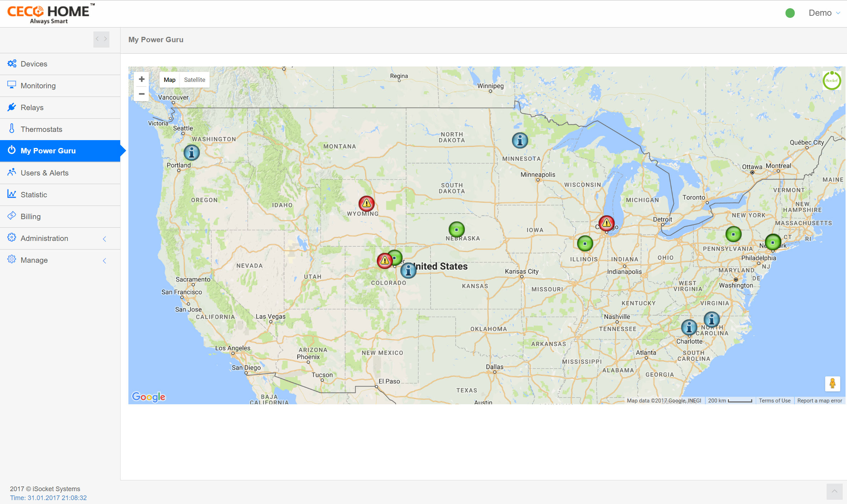This screenshot has width=847, height=504.
Task: Click the blue info marker near Charlotte
Action: pos(689,327)
